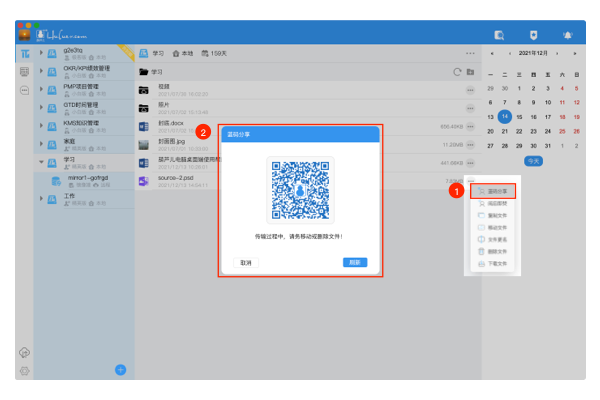Image resolution: width=600 pixels, height=400 pixels.
Task: Click the cloud sync icon at sidebar bottom
Action: [x=24, y=352]
